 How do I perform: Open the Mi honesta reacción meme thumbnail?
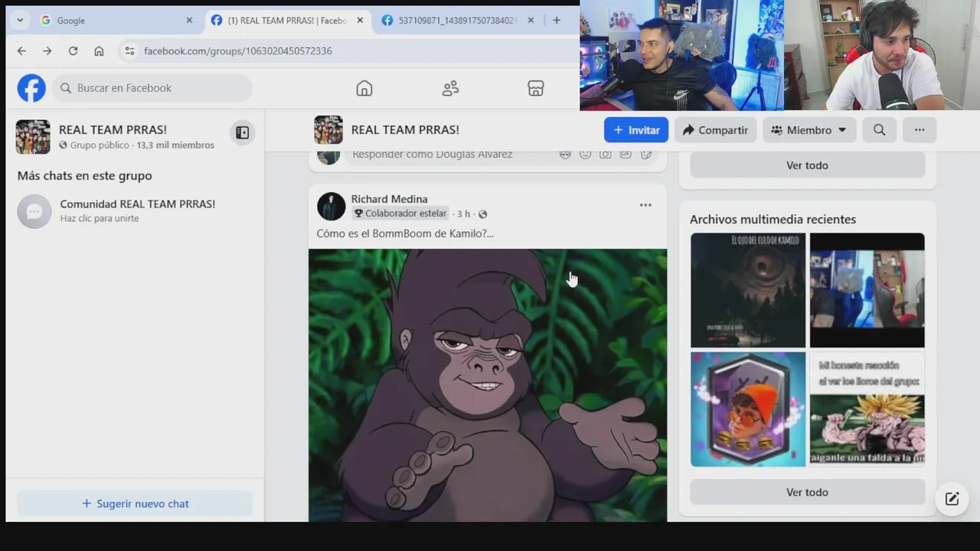coord(867,409)
